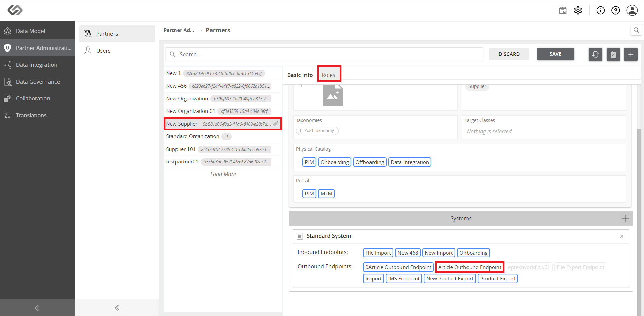
Task: Toggle Physical Catalog Data Integration tag
Action: (410, 162)
